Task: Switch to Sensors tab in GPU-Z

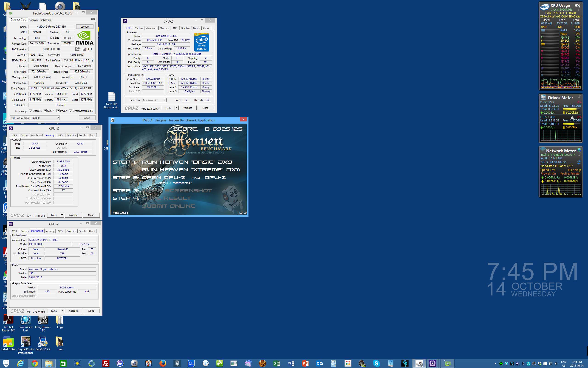Action: pos(33,20)
